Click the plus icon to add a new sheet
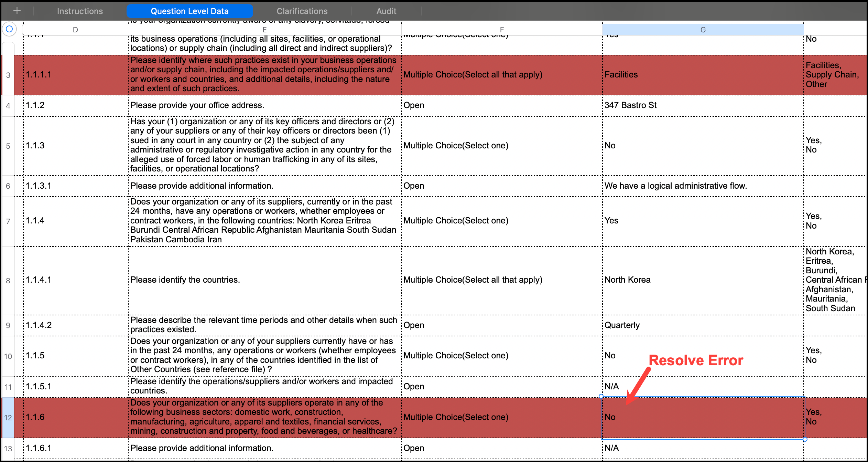Viewport: 868px width, 462px height. coord(17,11)
